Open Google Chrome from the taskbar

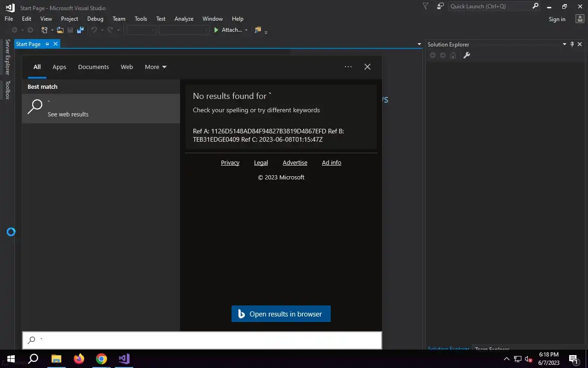[x=102, y=359]
